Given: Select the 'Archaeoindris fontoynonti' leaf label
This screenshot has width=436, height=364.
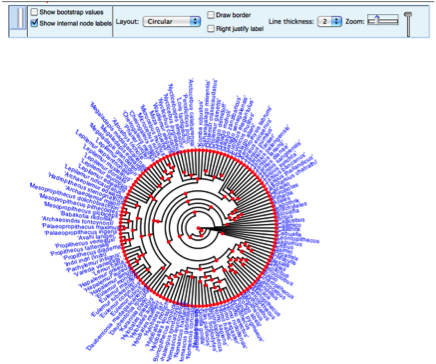Looking at the screenshot, I should (78, 220).
